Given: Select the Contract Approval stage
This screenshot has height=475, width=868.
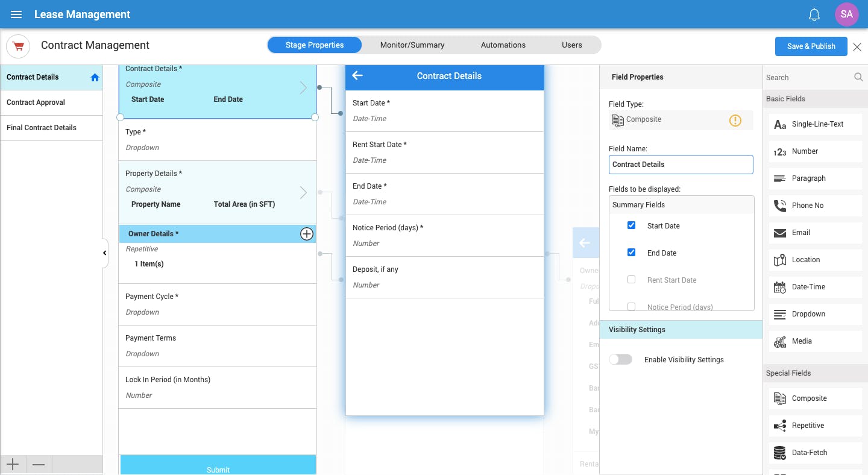Looking at the screenshot, I should (52, 102).
